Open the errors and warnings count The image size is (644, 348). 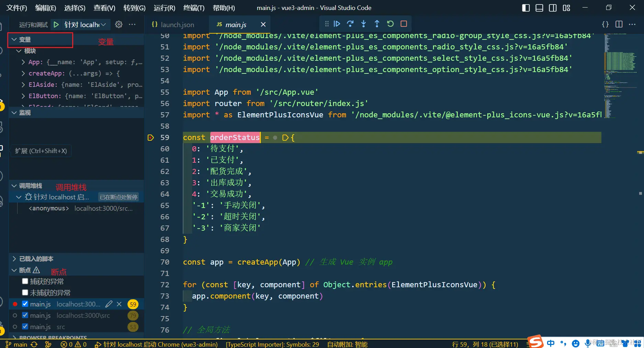74,344
